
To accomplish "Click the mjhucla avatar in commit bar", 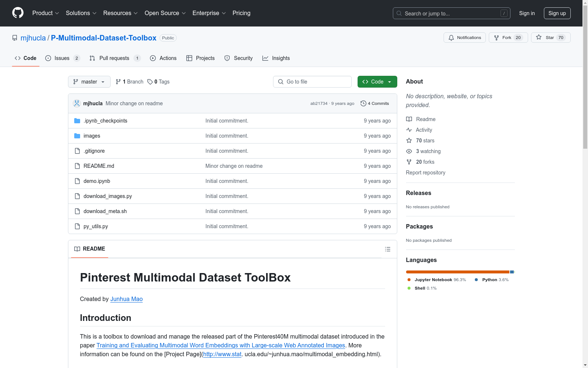I will click(77, 103).
